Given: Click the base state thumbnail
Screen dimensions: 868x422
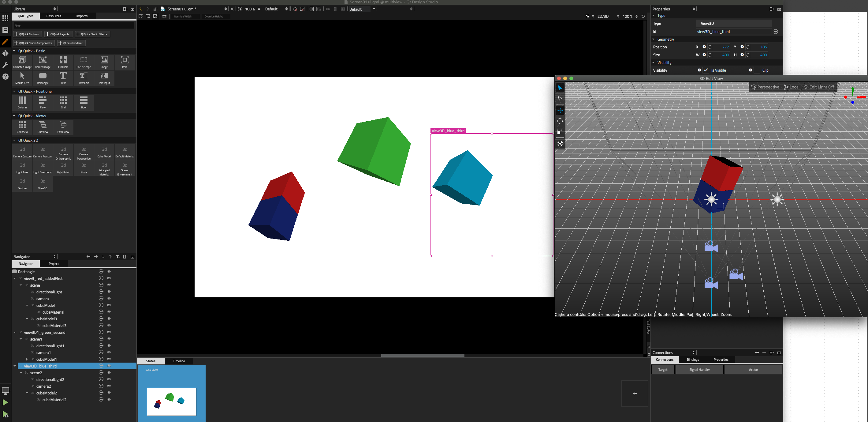Looking at the screenshot, I should click(x=171, y=401).
